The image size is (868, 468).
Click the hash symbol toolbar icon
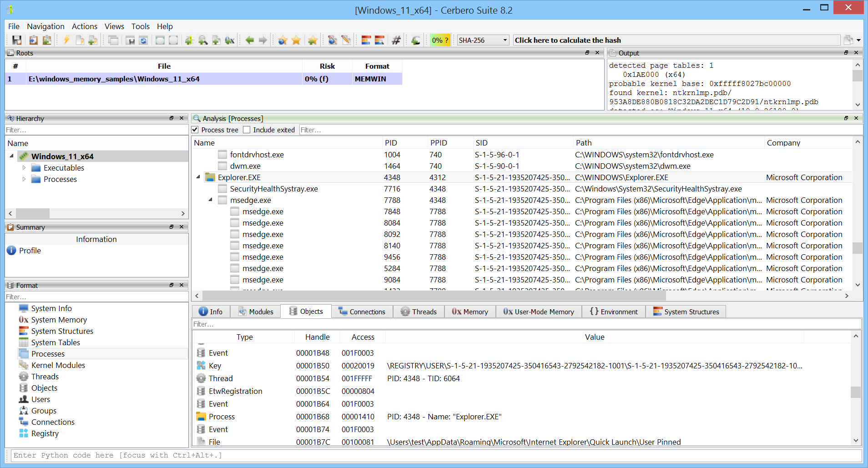click(396, 40)
